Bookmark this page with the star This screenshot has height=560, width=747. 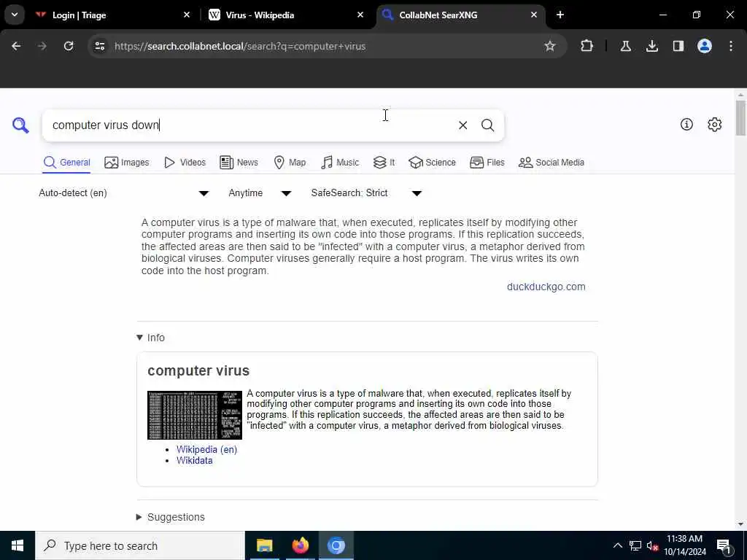[550, 46]
